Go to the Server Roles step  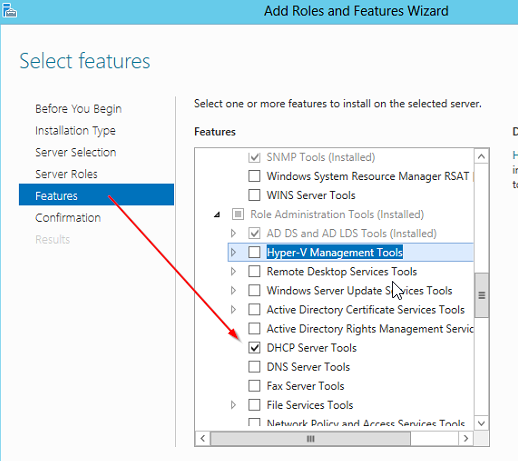pos(66,174)
